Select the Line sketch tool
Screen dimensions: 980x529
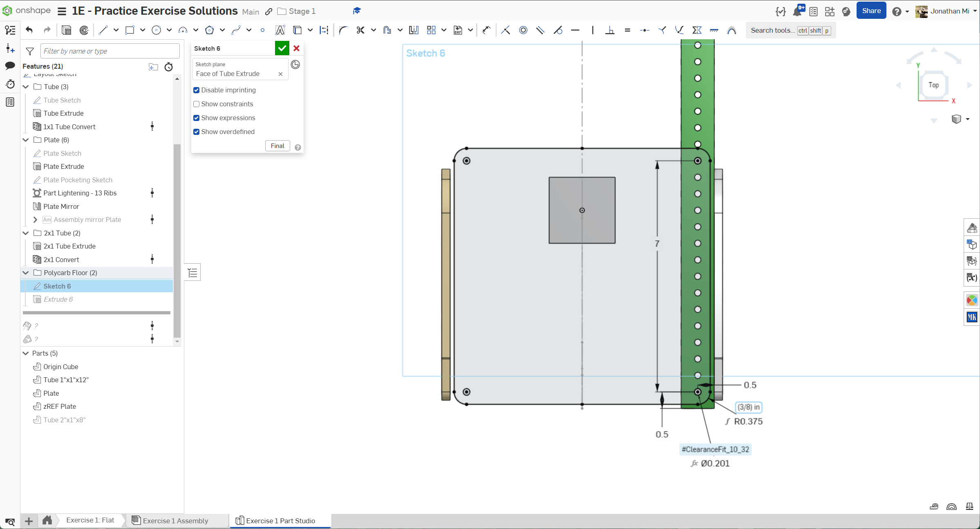(x=103, y=30)
